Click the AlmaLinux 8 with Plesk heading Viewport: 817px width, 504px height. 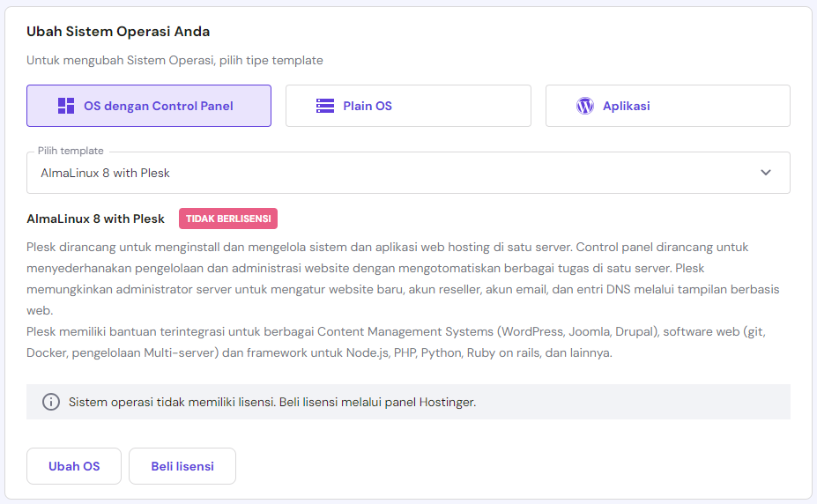[95, 219]
